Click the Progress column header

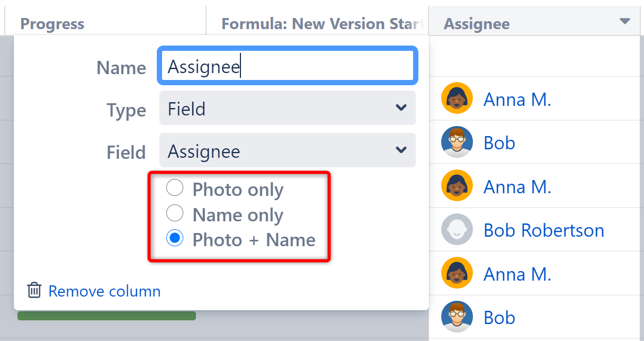tap(52, 24)
